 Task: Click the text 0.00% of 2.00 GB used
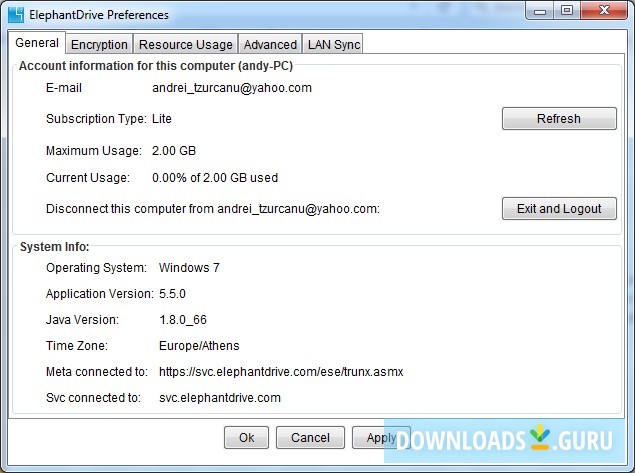tap(215, 178)
